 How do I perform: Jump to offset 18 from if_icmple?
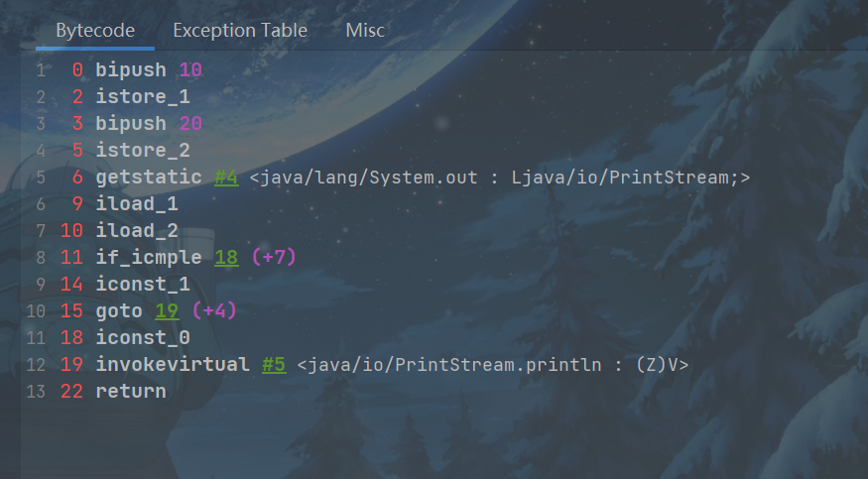tap(226, 258)
